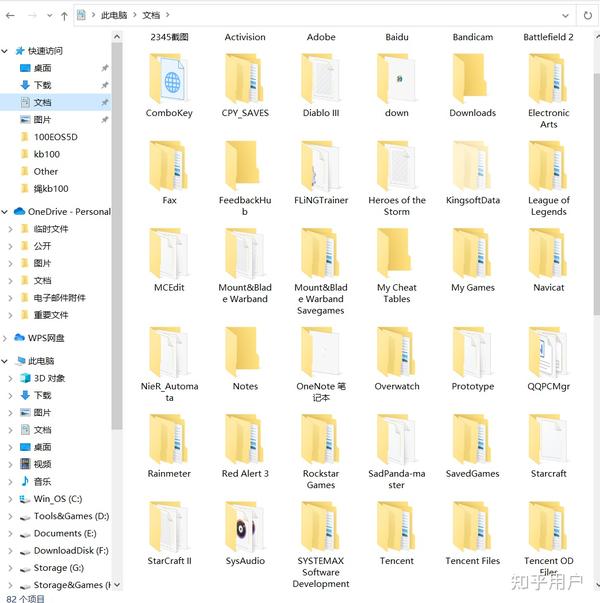This screenshot has width=600, height=603.
Task: Click the file list vertical scrollbar
Action: click(597, 194)
